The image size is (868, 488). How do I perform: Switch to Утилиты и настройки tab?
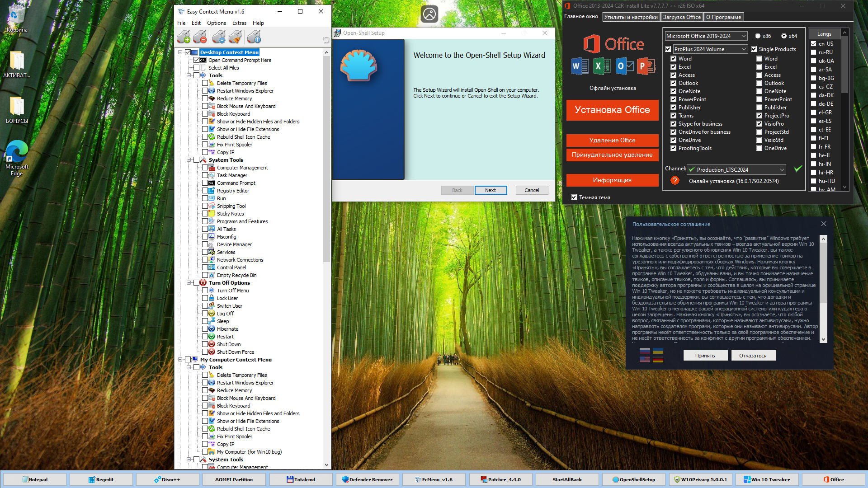[631, 17]
